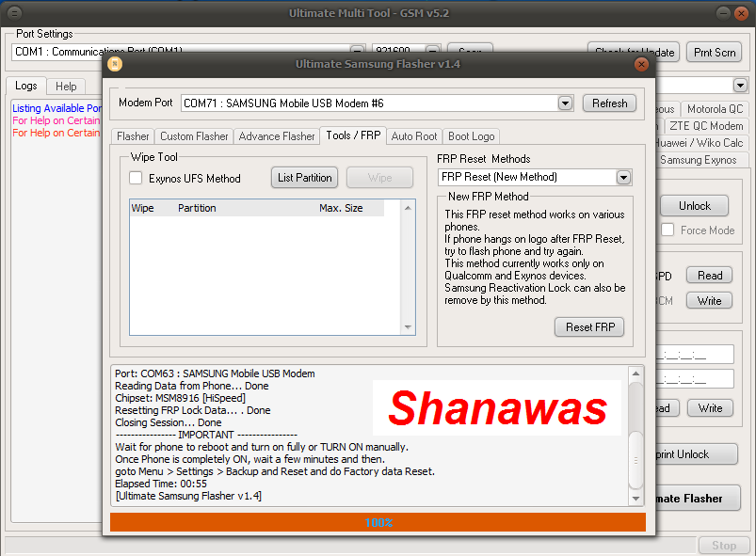Enable the Exynos UFS Method checkbox
Viewport: 756px width, 556px height.
click(x=136, y=178)
